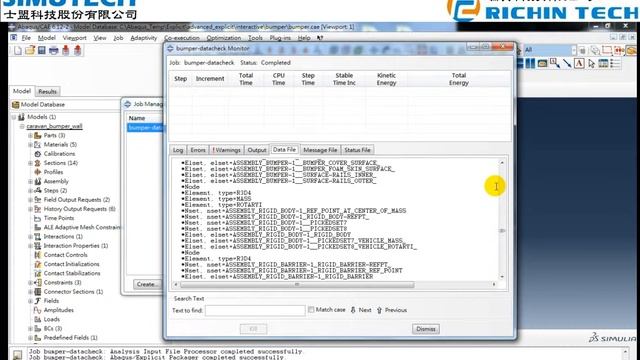Screen dimensions: 640x360
Task: Click the vertical scrollbar down arrow in Data File
Action: click(x=502, y=277)
